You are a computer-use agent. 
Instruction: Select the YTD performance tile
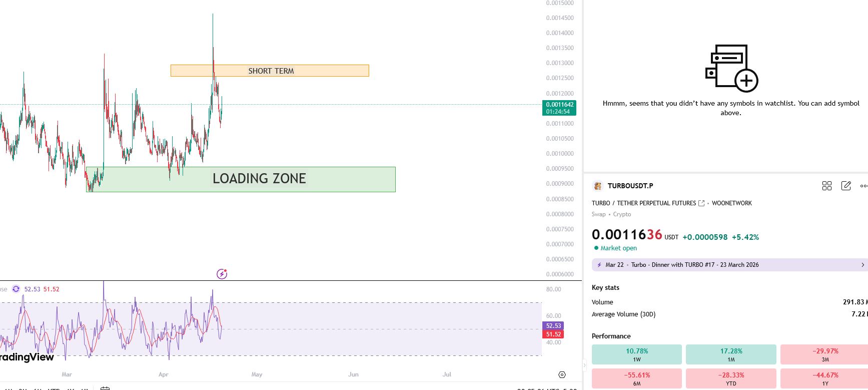click(x=731, y=378)
